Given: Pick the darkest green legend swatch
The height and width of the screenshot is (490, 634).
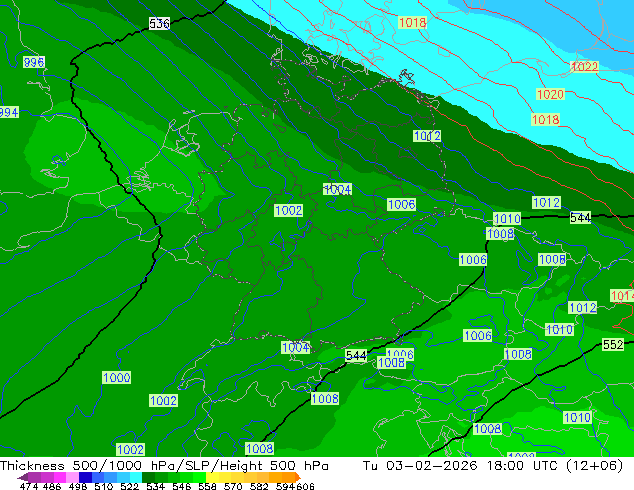Looking at the screenshot, I should click(148, 477).
